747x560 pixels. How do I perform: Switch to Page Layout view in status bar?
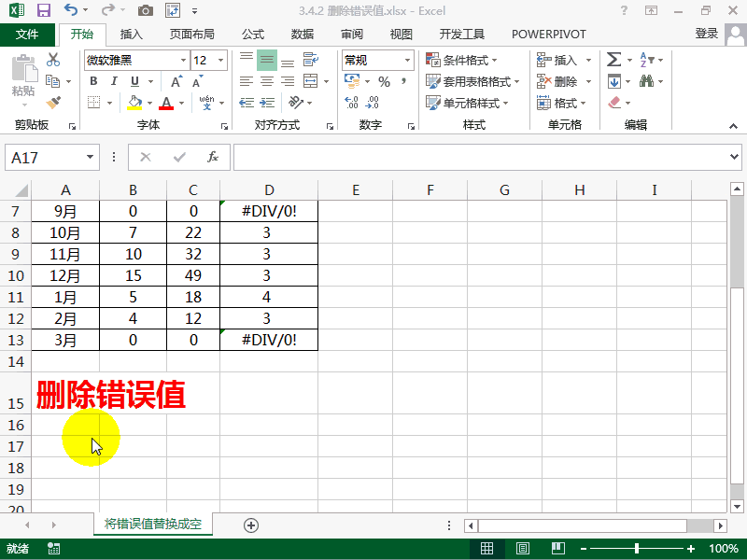click(x=523, y=549)
